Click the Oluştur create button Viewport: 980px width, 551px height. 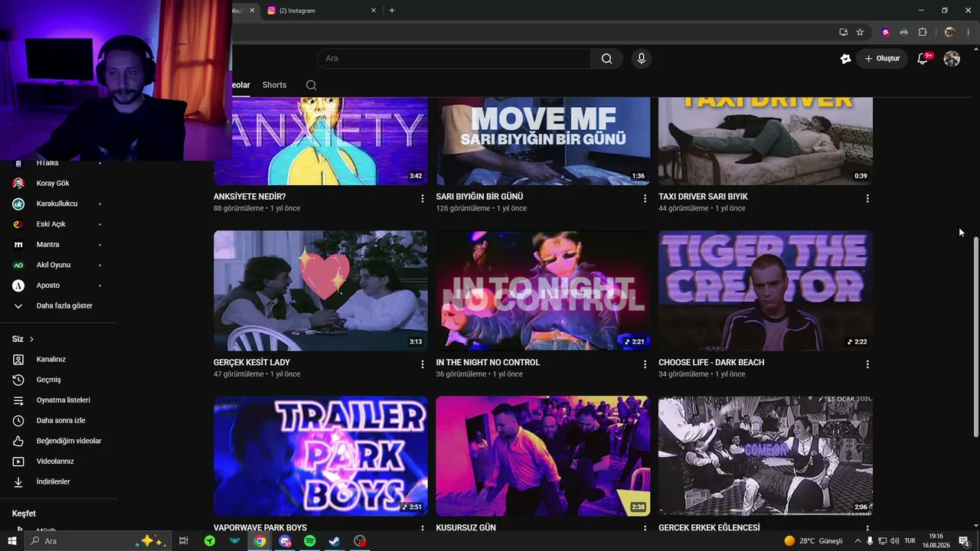point(882,58)
